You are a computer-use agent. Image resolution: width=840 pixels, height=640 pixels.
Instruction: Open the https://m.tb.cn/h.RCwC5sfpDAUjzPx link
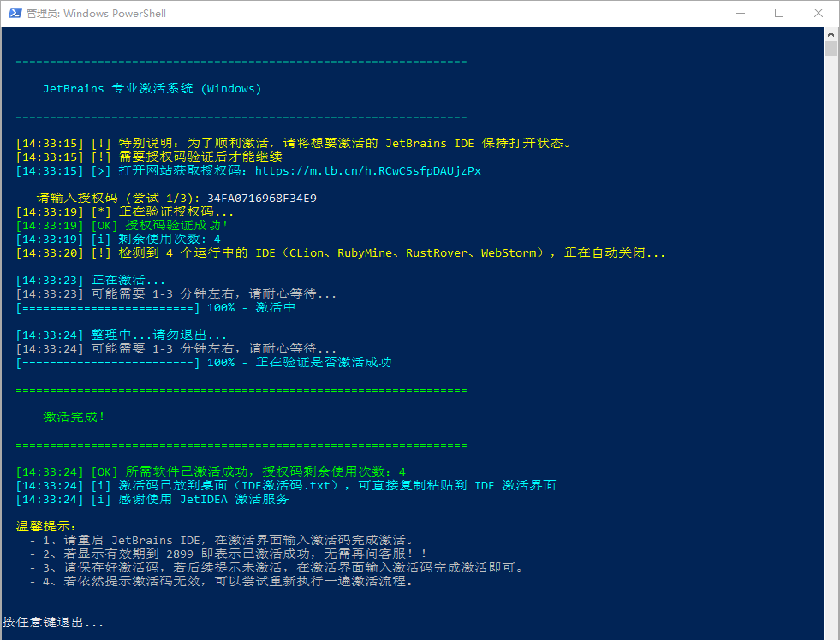pyautogui.click(x=367, y=171)
